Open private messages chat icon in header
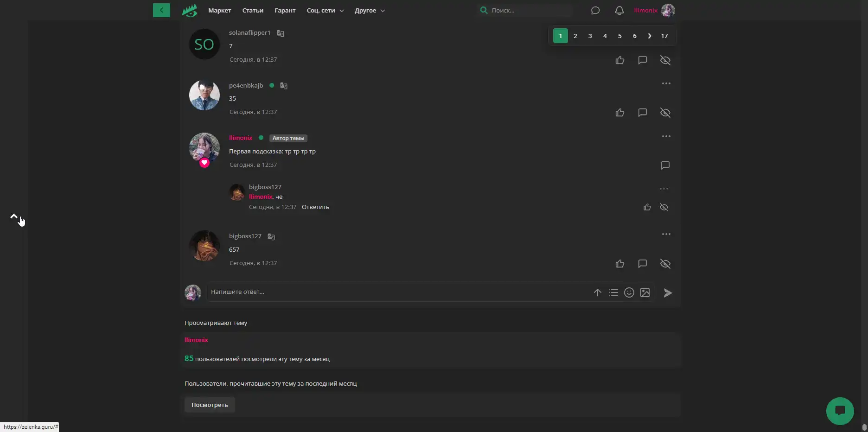This screenshot has height=432, width=868. coord(595,10)
